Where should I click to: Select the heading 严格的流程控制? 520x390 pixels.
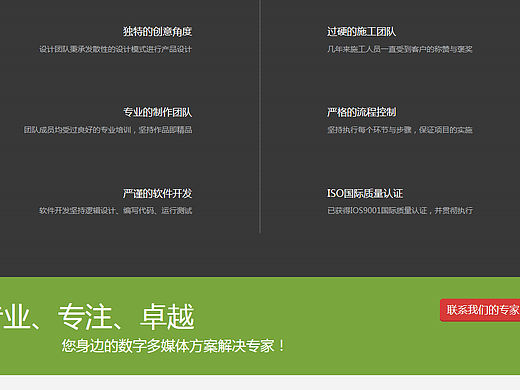[362, 112]
